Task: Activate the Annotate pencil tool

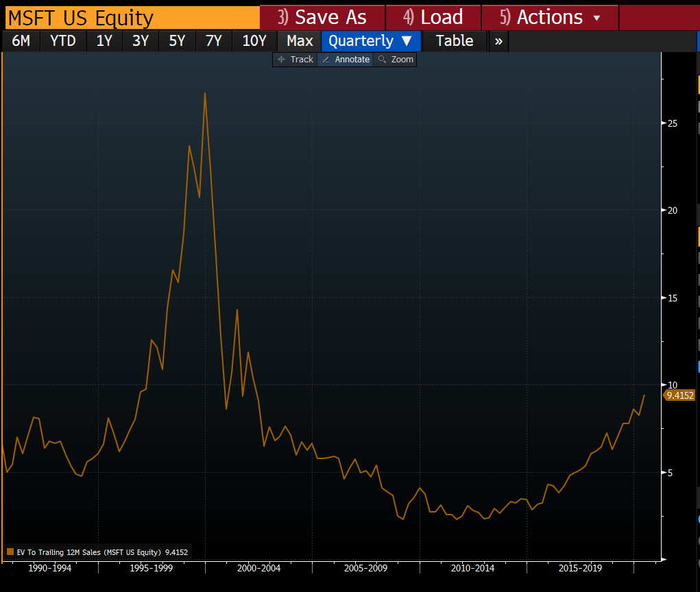Action: [x=346, y=60]
